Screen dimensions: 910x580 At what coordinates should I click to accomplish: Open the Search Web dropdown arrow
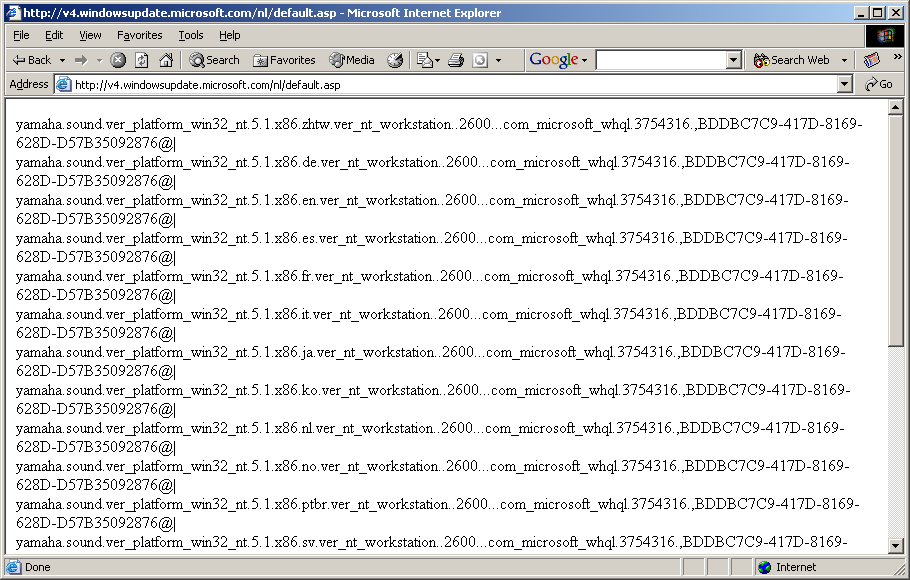pos(844,60)
